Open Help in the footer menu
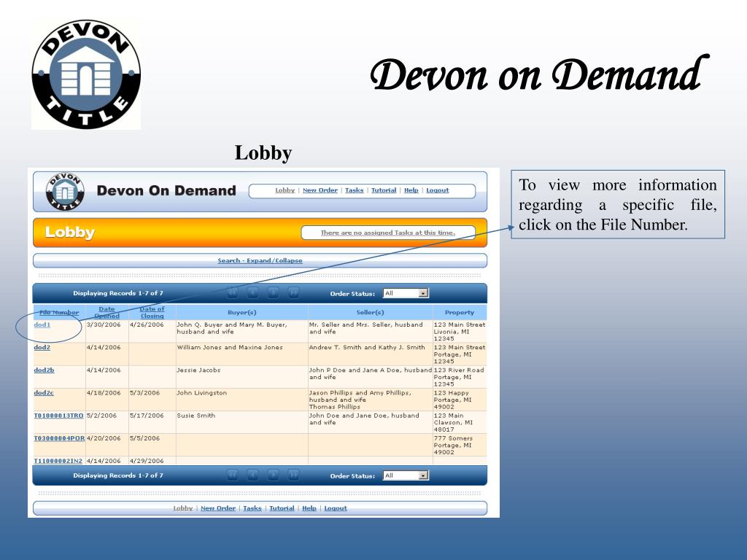 click(309, 508)
